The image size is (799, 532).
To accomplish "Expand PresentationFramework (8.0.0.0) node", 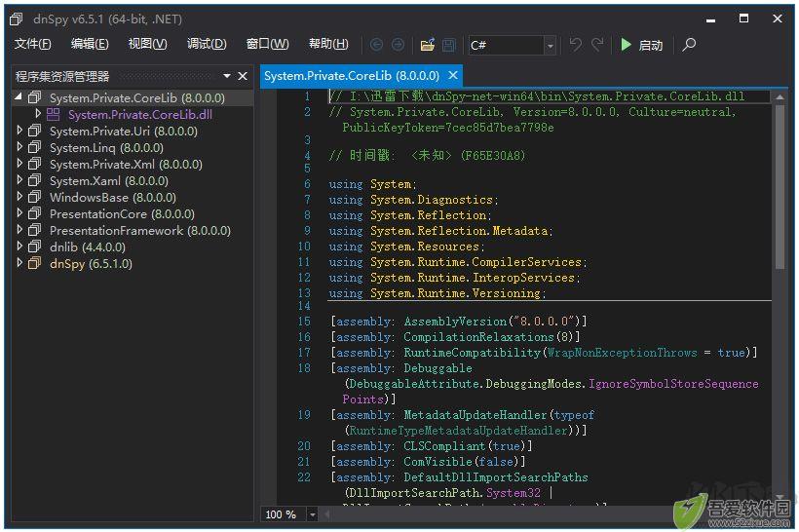I will pos(19,230).
